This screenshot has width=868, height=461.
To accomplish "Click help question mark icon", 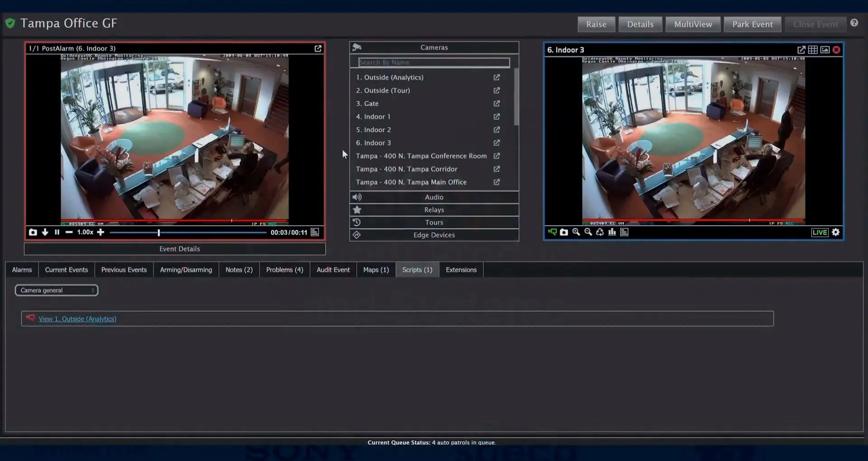I will 854,23.
